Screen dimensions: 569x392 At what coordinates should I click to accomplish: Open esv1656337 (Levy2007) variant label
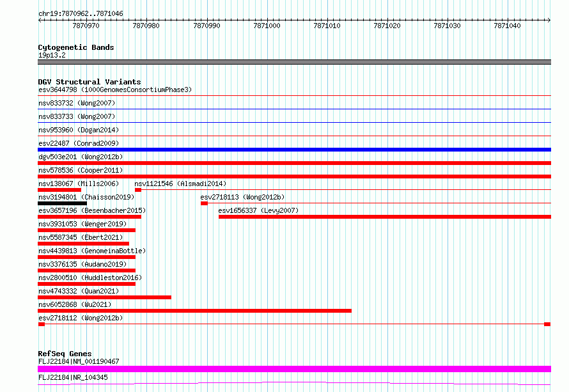(258, 210)
